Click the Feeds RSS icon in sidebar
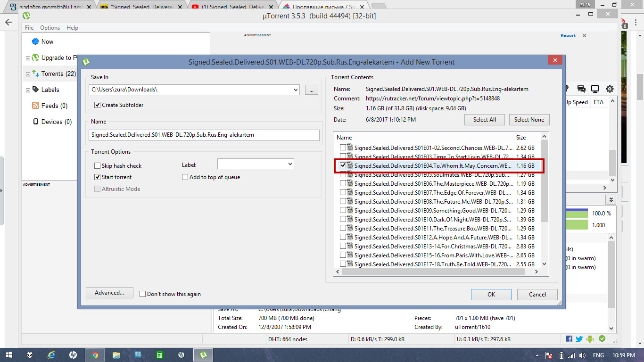Screen dimensions: 644x362 35,106
